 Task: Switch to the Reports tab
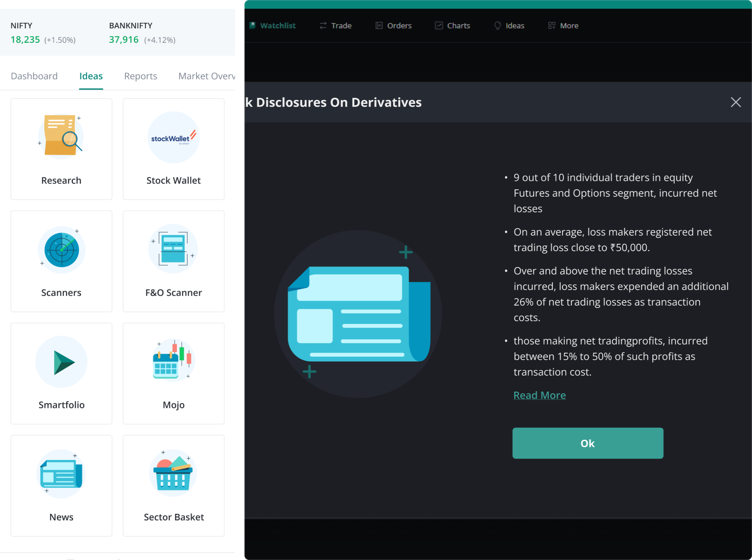pos(141,76)
